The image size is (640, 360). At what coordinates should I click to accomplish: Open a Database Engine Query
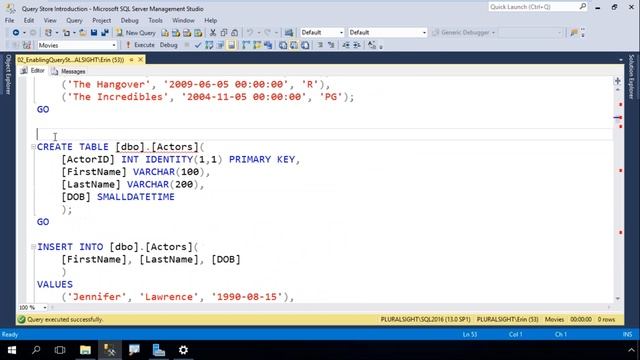165,33
